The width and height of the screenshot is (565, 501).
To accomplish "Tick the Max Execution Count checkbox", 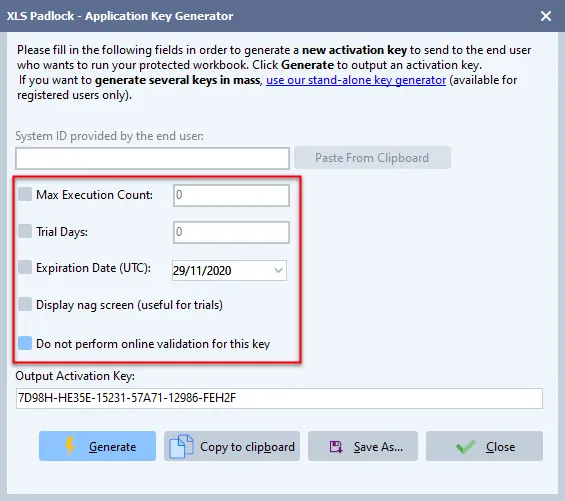I will point(25,194).
